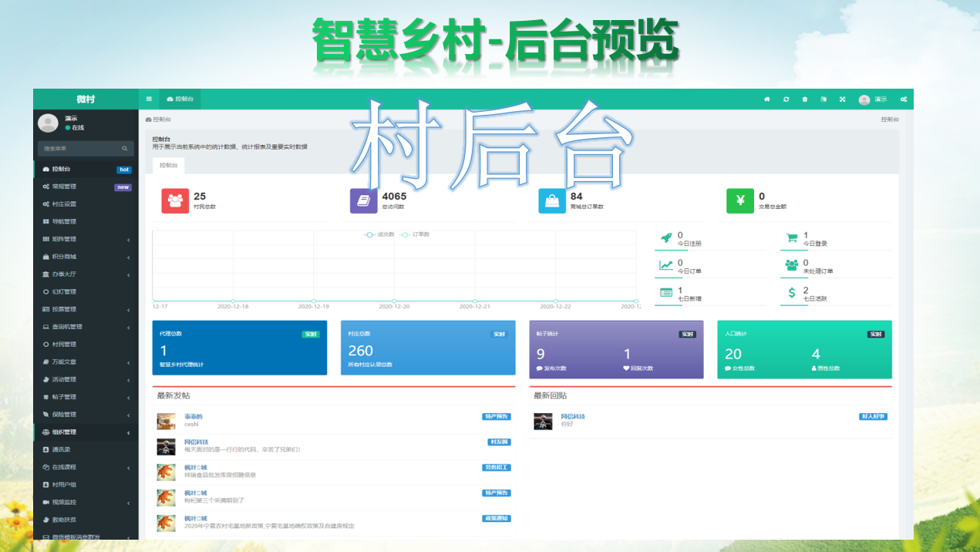This screenshot has height=552, width=980.
Task: Expand the 查询机管理 submenu arrow
Action: 129,327
